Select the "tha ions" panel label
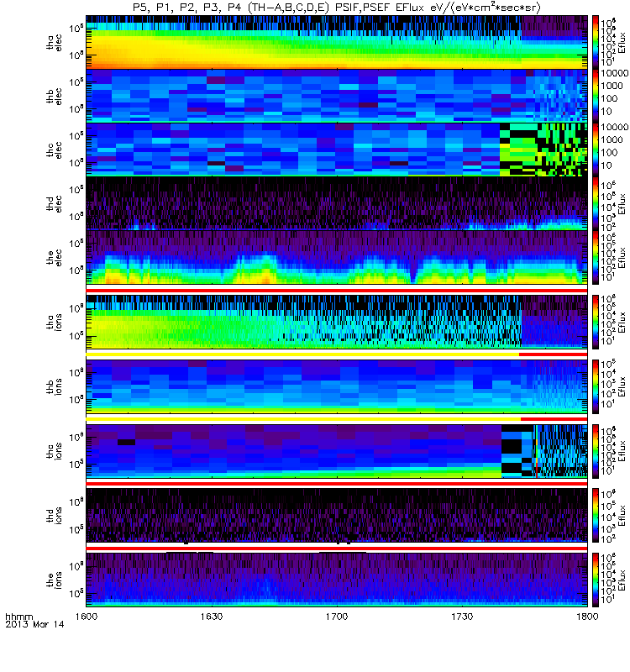 [54, 322]
